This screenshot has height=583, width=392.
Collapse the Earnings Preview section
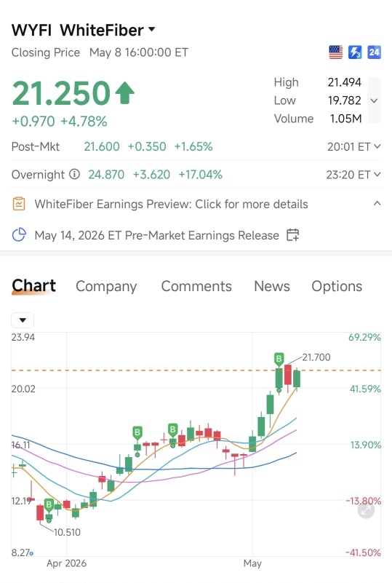tap(377, 204)
